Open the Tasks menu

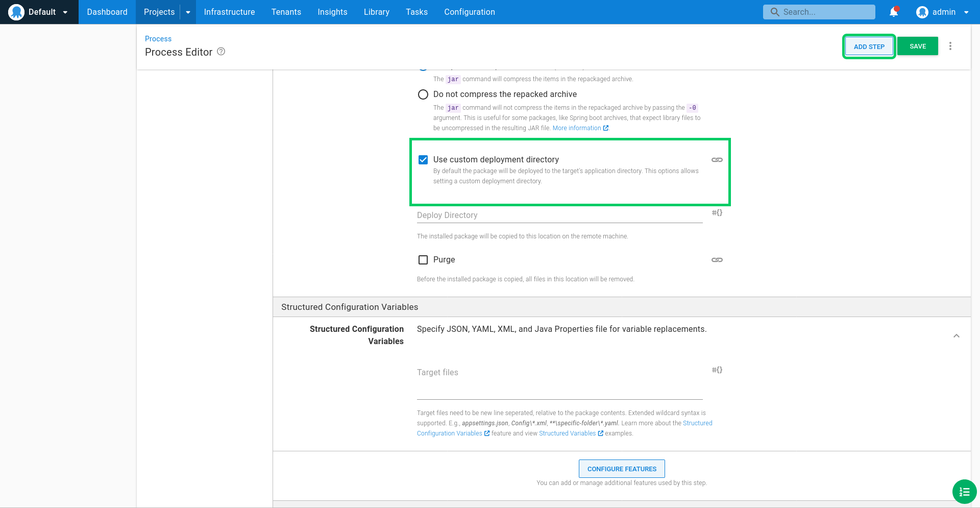click(416, 12)
